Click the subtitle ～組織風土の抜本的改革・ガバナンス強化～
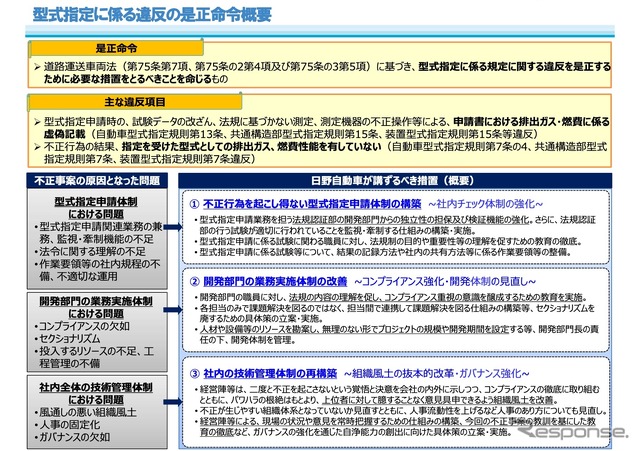This screenshot has height=451, width=640. (437, 373)
